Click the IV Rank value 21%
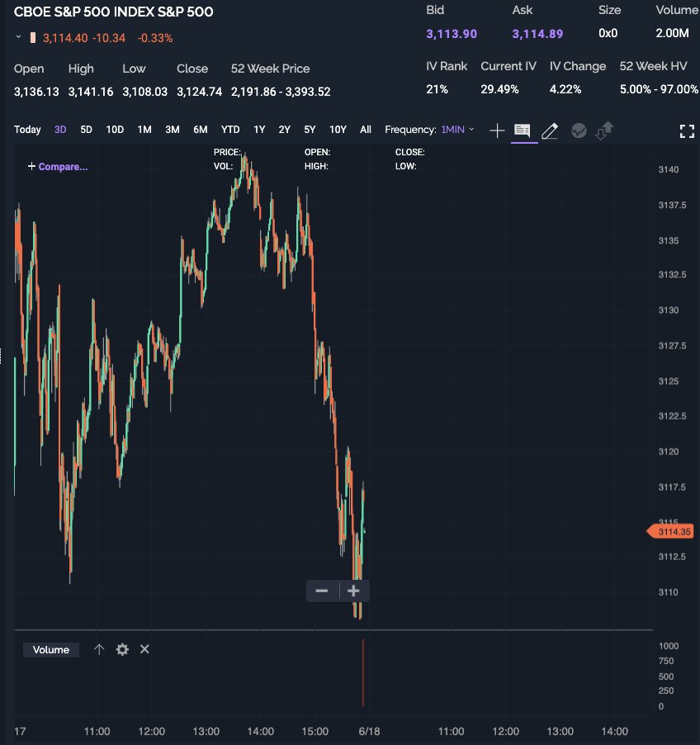Image resolution: width=700 pixels, height=745 pixels. tap(437, 89)
